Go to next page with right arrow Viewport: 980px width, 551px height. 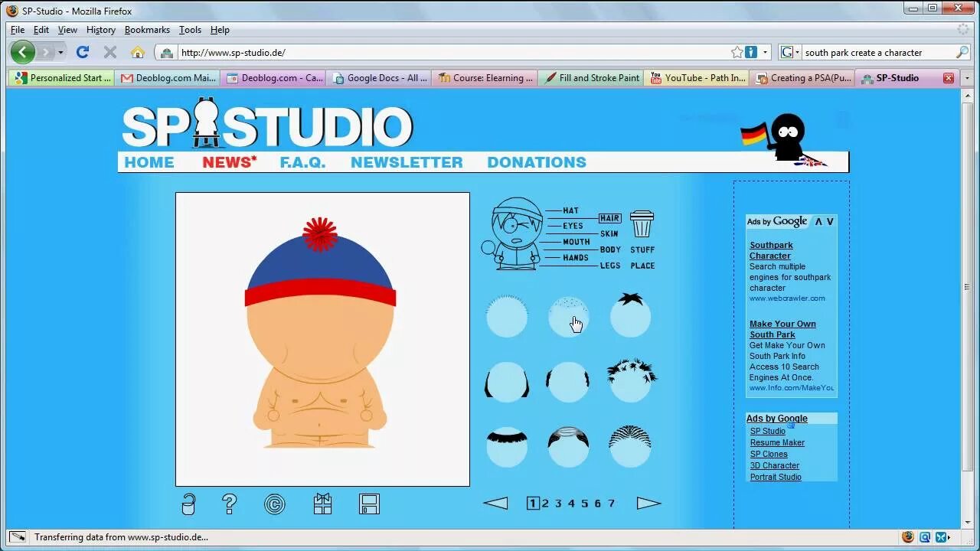[x=648, y=503]
